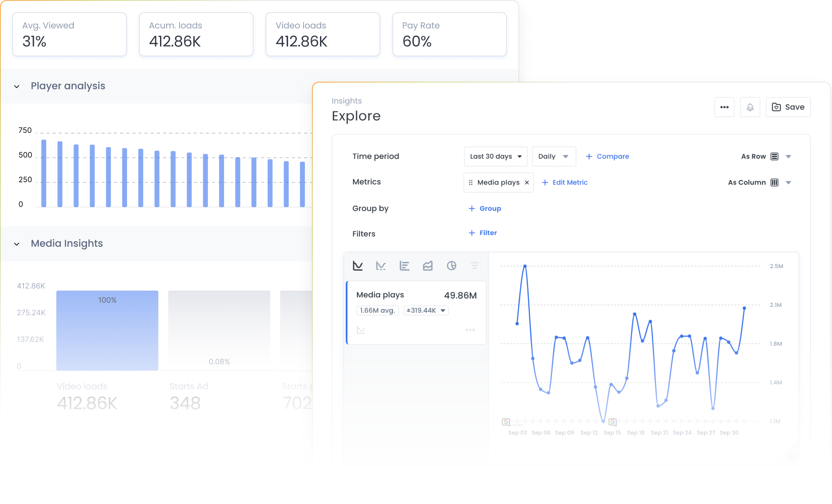Add a comparison with the Compare link
Image resolution: width=832 pixels, height=504 pixels.
tap(607, 156)
